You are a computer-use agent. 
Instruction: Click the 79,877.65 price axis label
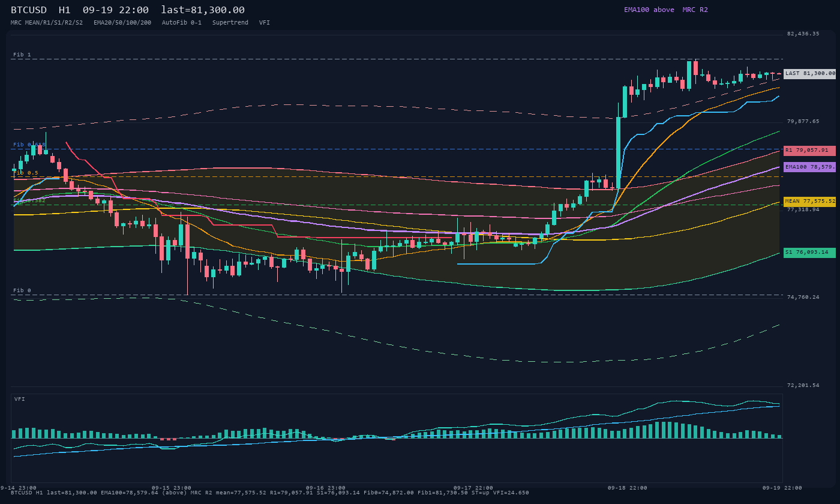pos(803,121)
